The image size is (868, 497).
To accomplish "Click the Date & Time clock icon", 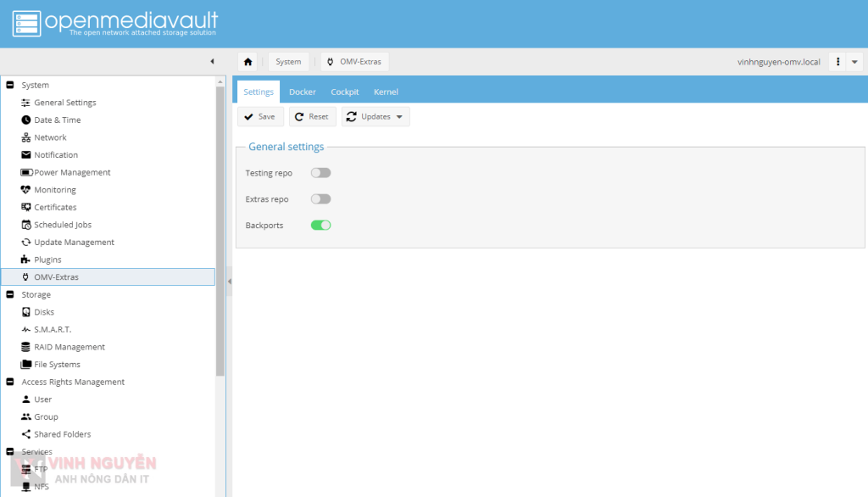I will [x=25, y=120].
